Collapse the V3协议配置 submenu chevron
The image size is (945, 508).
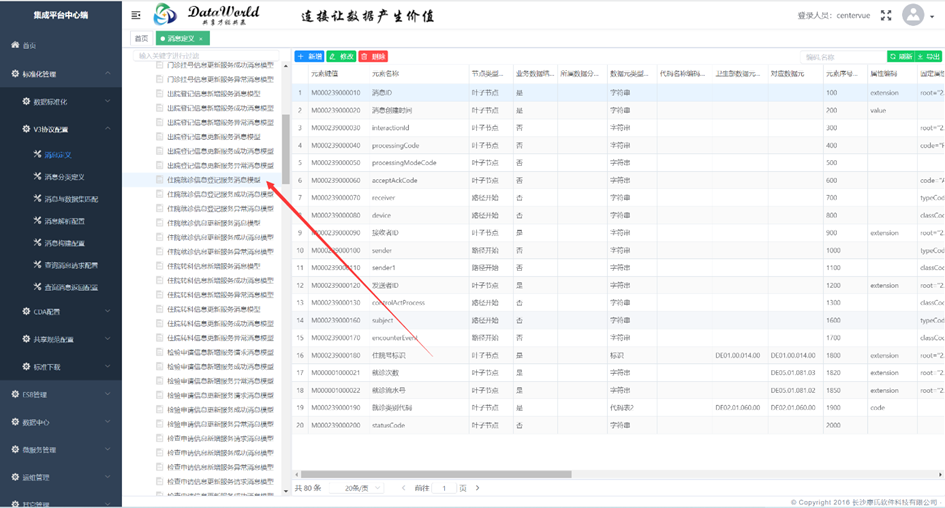[108, 129]
